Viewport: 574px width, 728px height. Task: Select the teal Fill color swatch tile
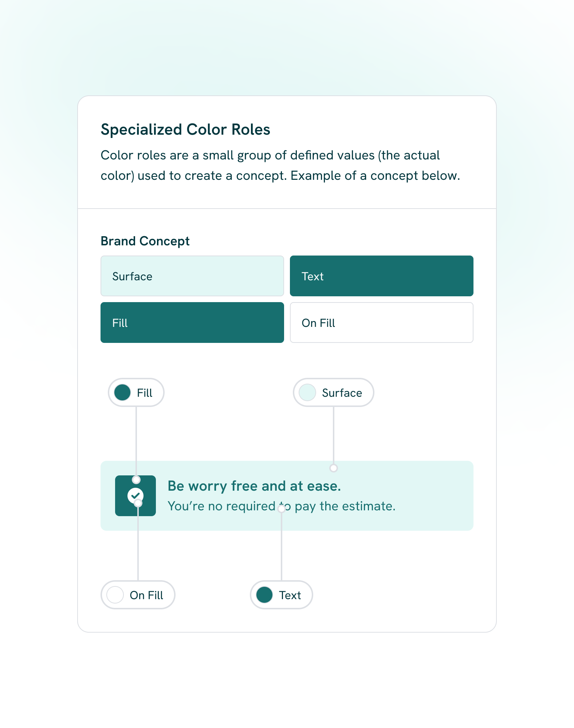tap(192, 323)
